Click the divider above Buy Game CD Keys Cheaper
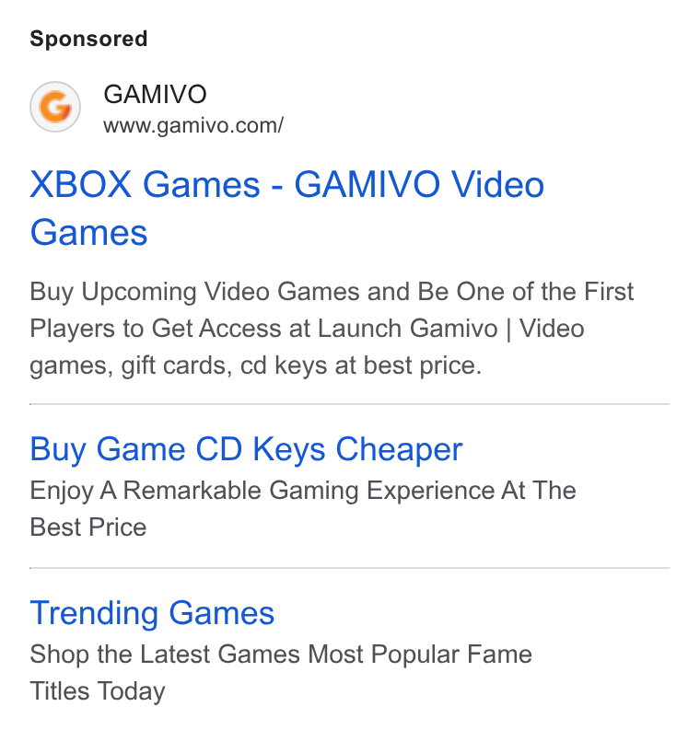The height and width of the screenshot is (753, 700). pos(350,404)
